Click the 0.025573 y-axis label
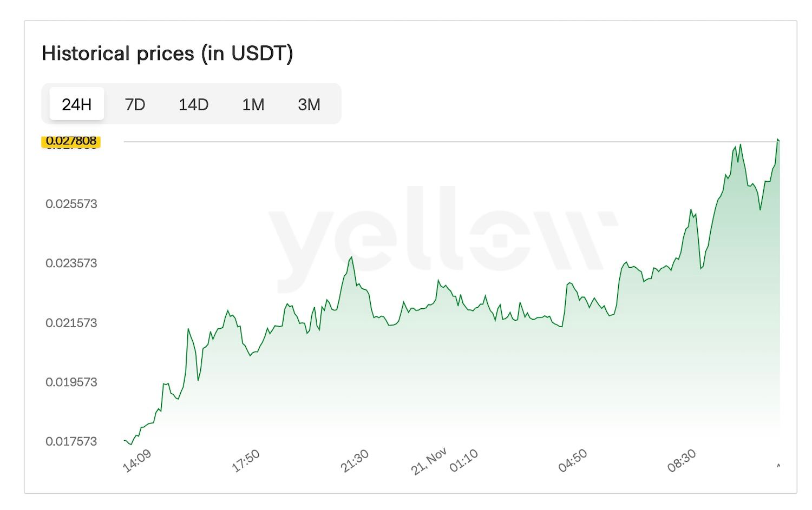The height and width of the screenshot is (510, 812). [x=71, y=204]
